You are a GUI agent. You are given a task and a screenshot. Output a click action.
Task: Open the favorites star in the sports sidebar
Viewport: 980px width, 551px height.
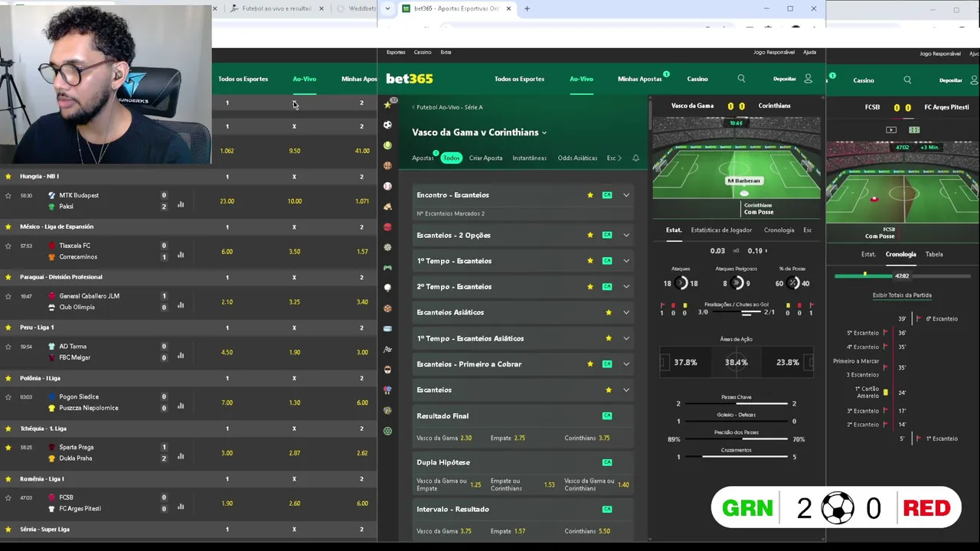click(387, 105)
